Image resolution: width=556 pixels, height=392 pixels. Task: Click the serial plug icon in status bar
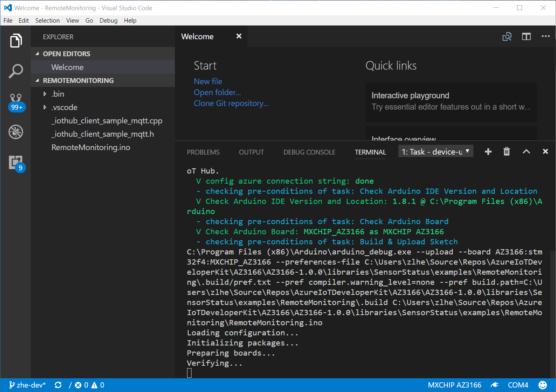(x=494, y=385)
